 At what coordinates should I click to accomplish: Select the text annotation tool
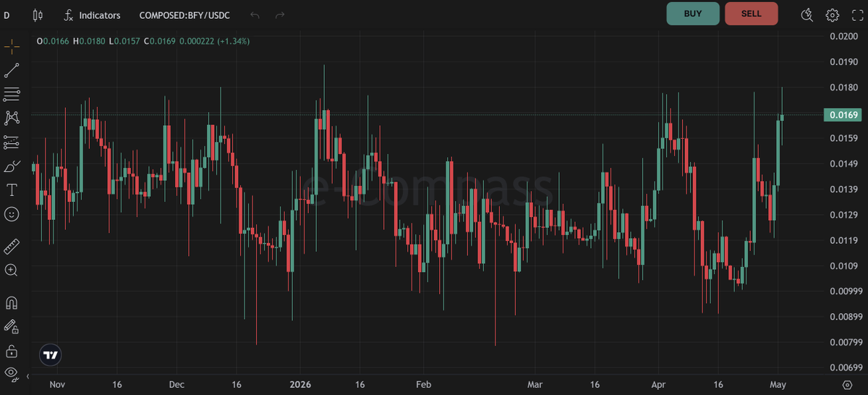[12, 190]
